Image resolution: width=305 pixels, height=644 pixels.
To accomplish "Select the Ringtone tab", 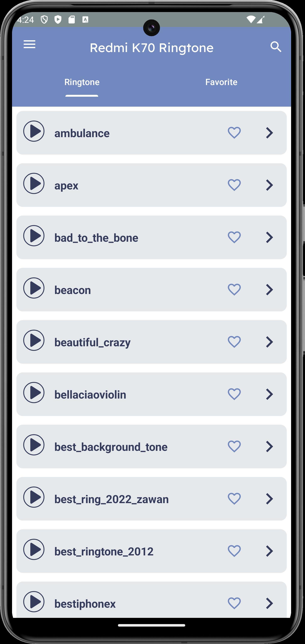I will [82, 82].
